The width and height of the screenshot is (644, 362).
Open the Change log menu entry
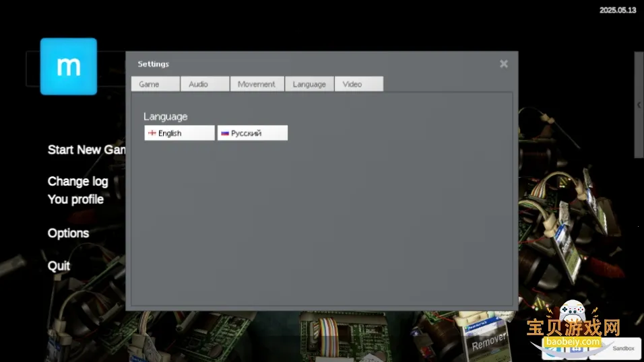(77, 181)
